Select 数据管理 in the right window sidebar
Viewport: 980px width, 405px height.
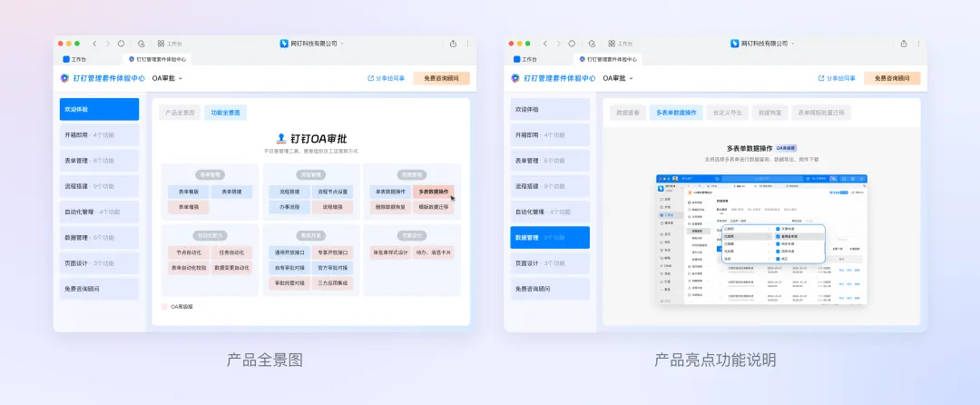pyautogui.click(x=550, y=238)
